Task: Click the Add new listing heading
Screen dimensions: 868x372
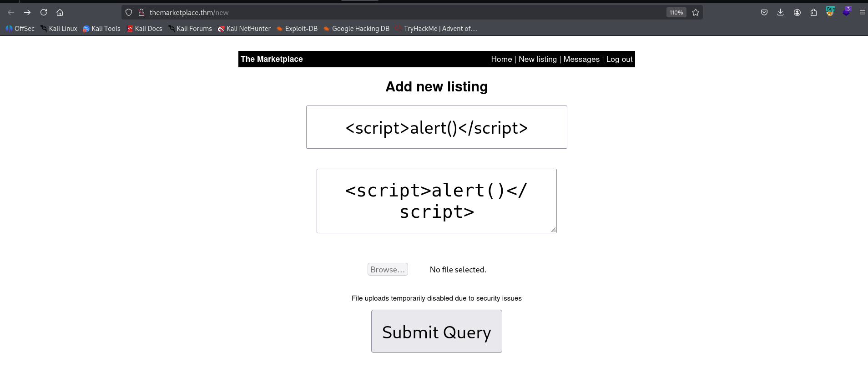Action: (437, 86)
